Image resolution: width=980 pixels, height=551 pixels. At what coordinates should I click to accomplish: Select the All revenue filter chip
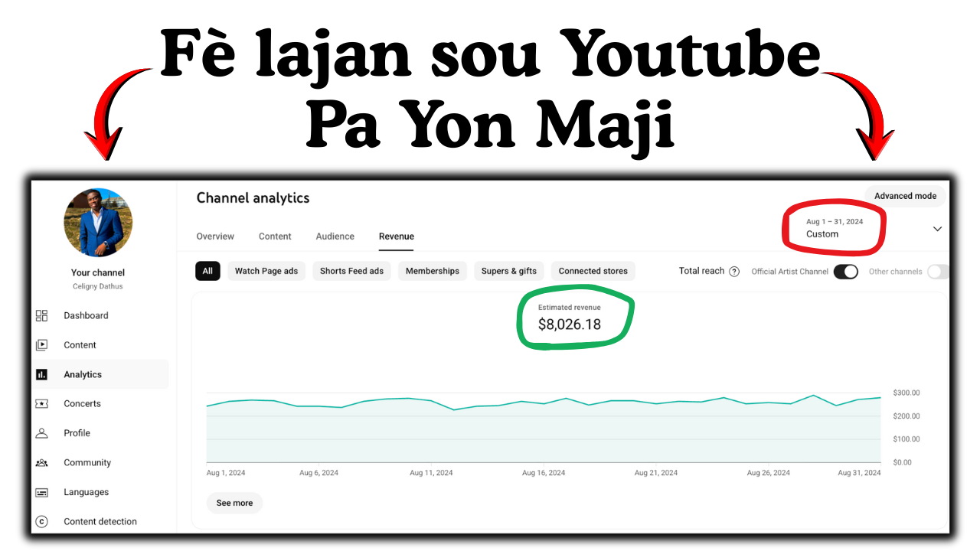click(208, 271)
